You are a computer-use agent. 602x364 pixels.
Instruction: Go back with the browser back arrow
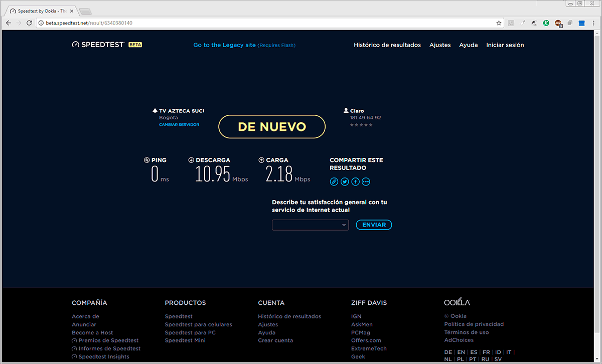tap(9, 23)
